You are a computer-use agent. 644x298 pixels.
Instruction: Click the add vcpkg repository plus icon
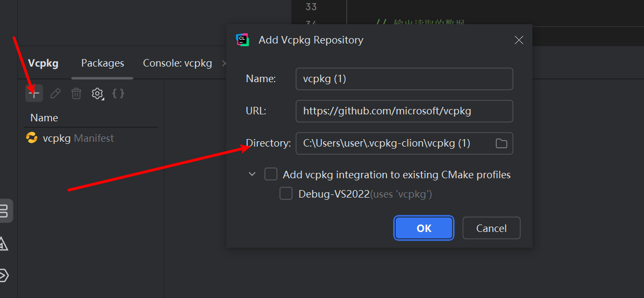tap(34, 93)
